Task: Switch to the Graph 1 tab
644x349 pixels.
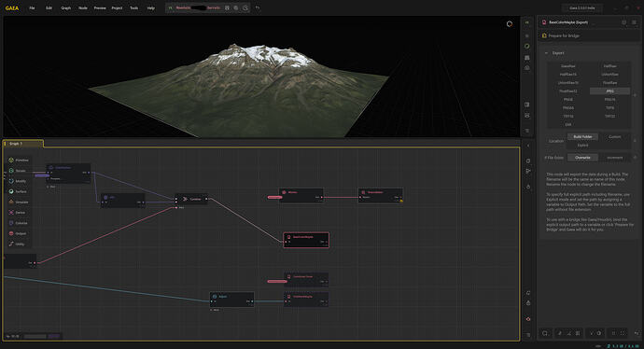Action: click(x=22, y=144)
